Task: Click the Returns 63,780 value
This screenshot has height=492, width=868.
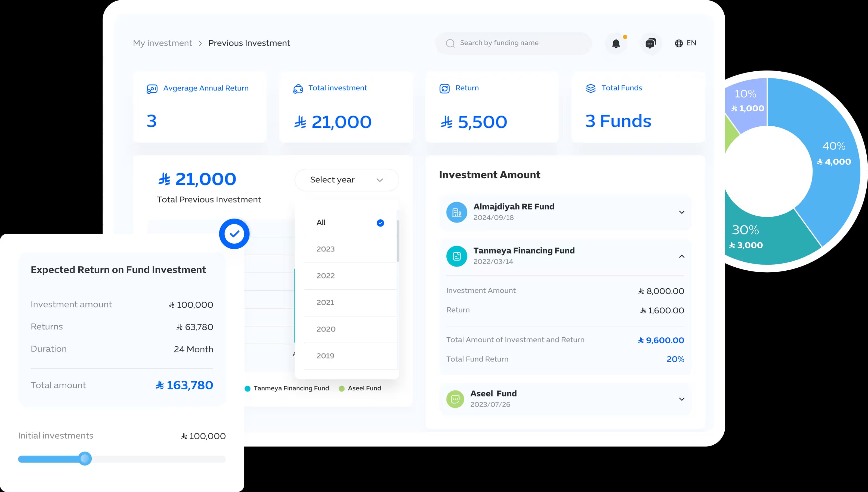Action: (x=195, y=327)
